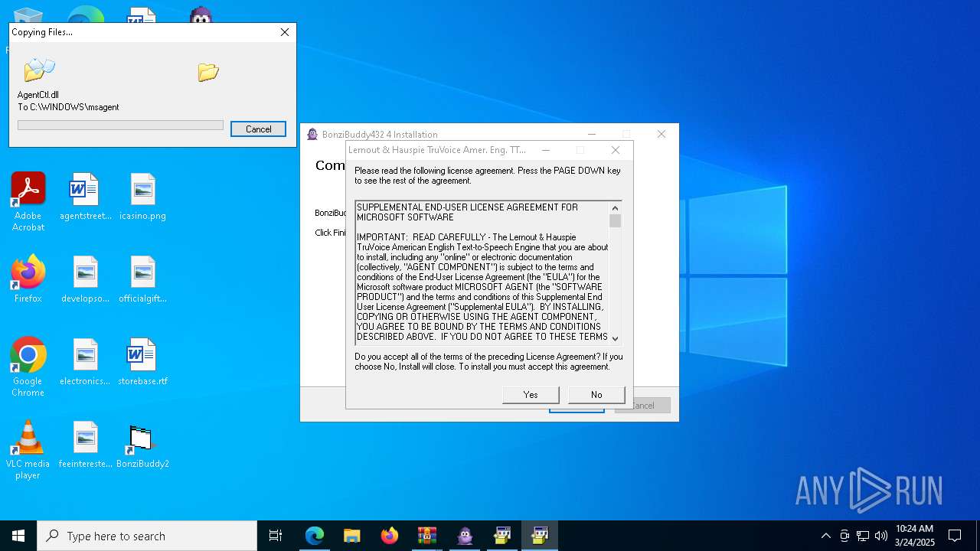Select the BonziBuddy2 desktop shortcut
The width and height of the screenshot is (980, 551).
click(x=142, y=445)
